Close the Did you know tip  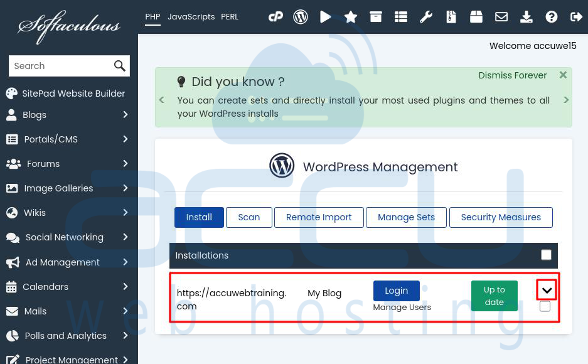563,75
